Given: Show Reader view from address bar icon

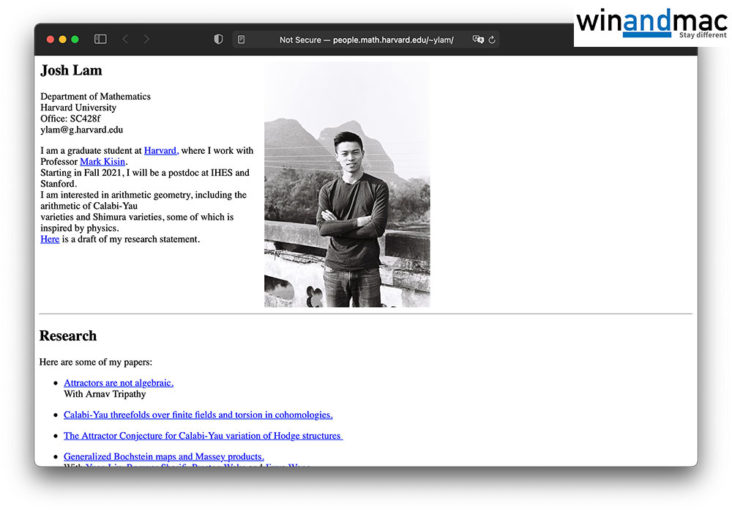Looking at the screenshot, I should [x=241, y=40].
